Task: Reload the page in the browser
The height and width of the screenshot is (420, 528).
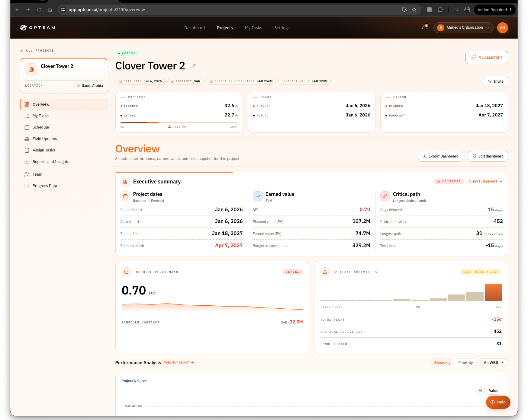Action: (x=39, y=10)
